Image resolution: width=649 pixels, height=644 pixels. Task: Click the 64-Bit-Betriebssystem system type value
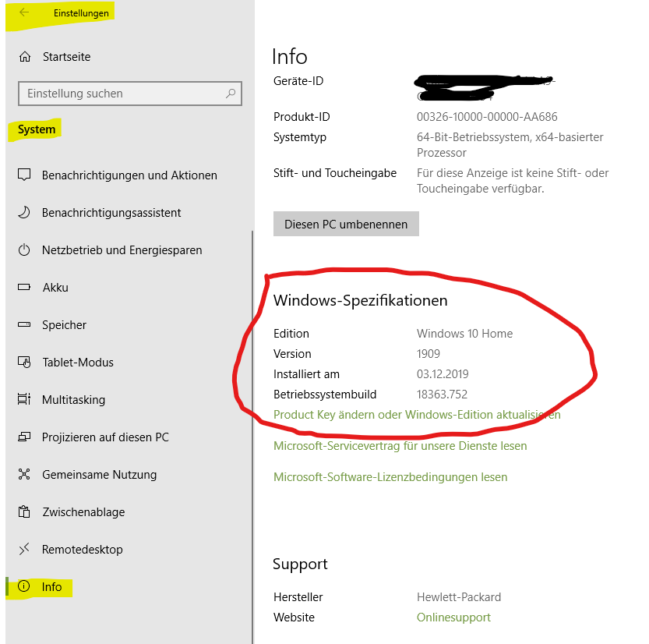(510, 145)
